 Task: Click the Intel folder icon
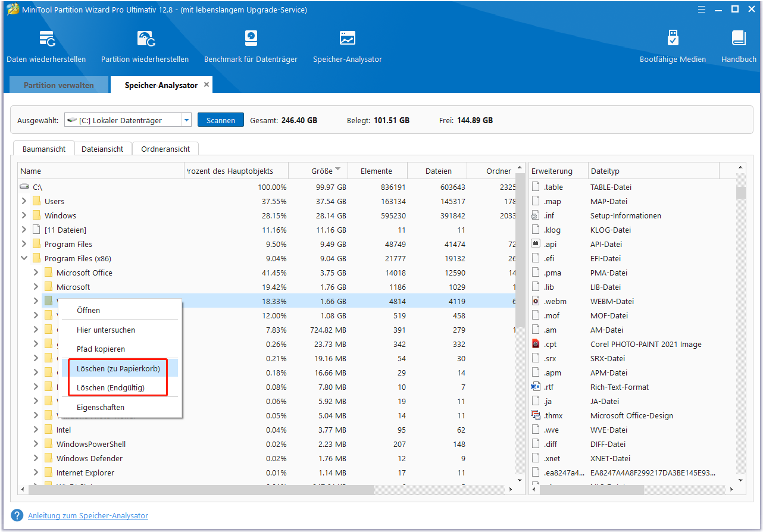coord(49,430)
